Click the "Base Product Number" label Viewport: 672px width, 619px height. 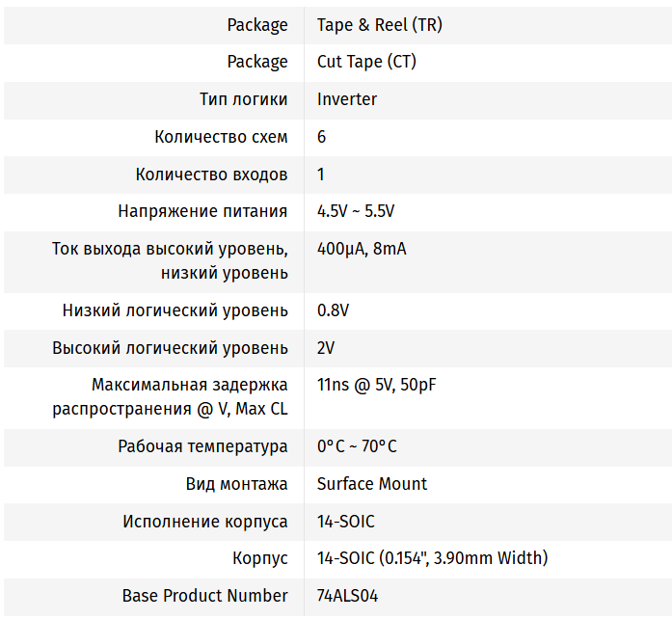(204, 596)
